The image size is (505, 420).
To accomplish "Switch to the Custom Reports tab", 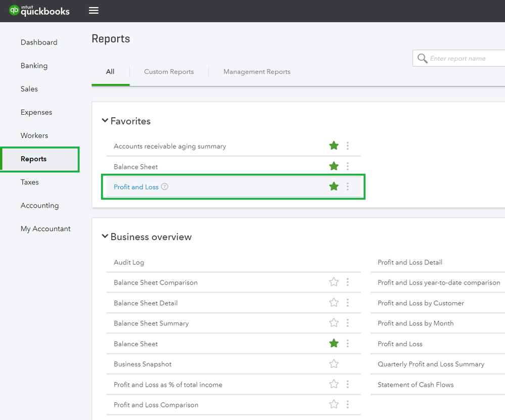I will (169, 72).
